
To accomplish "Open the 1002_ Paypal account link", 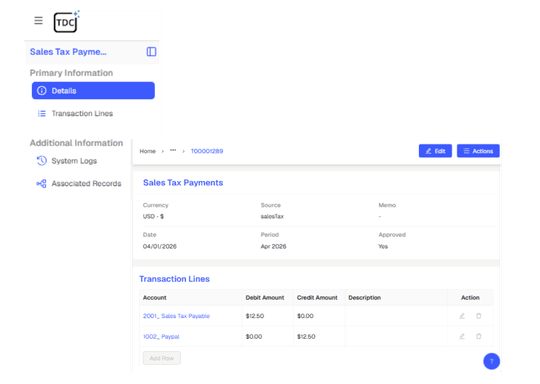I will pyautogui.click(x=161, y=336).
